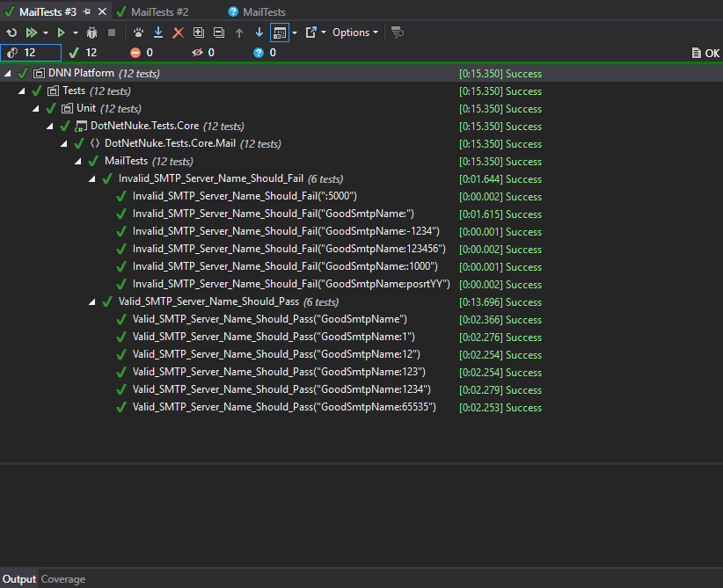Open the Options dropdown menu

pyautogui.click(x=355, y=33)
